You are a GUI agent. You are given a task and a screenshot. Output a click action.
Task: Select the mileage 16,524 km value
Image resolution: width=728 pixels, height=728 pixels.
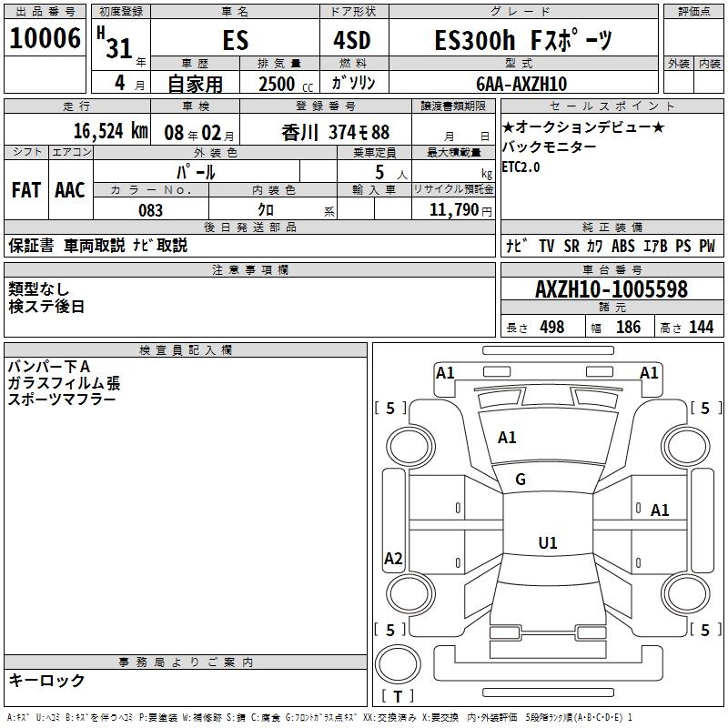(111, 131)
